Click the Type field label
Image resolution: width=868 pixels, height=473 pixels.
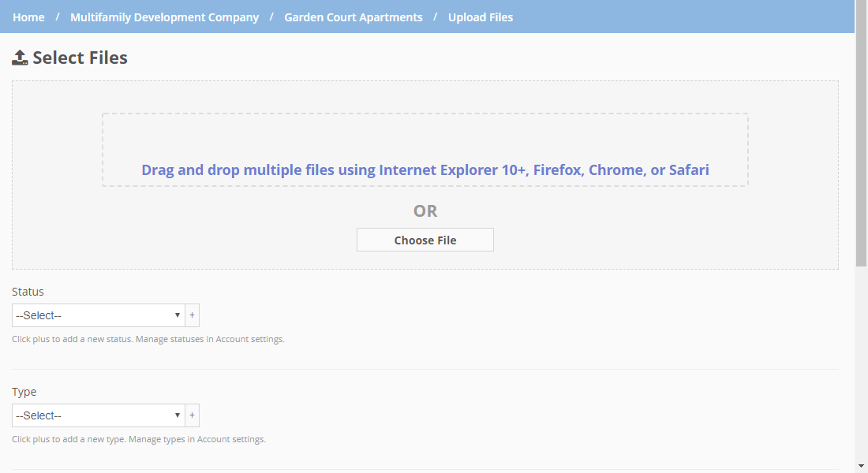tap(24, 392)
